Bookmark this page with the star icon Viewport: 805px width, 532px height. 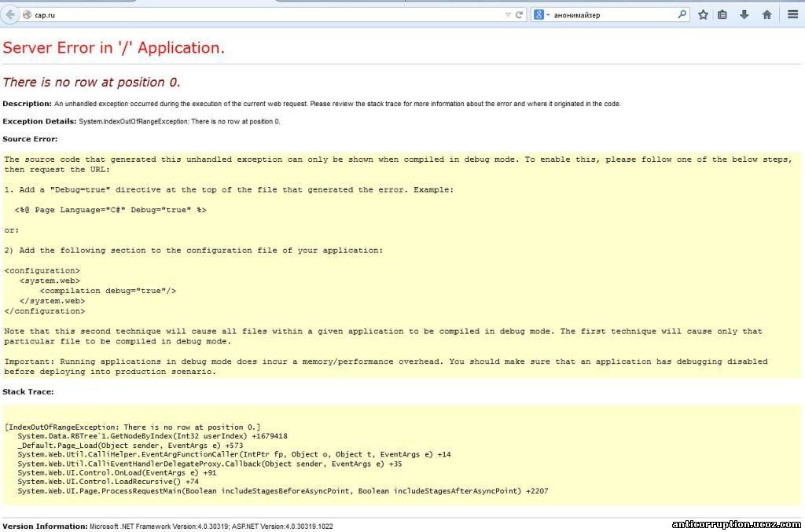(x=703, y=15)
